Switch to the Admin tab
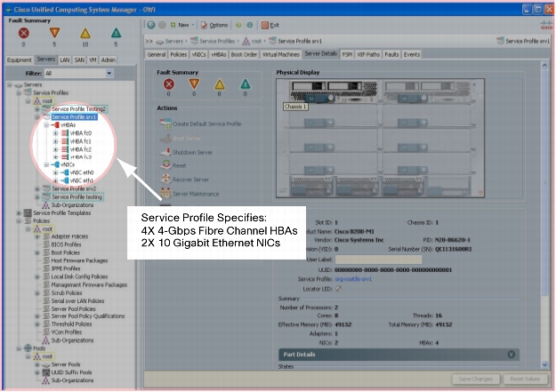The width and height of the screenshot is (556, 392). (x=108, y=60)
